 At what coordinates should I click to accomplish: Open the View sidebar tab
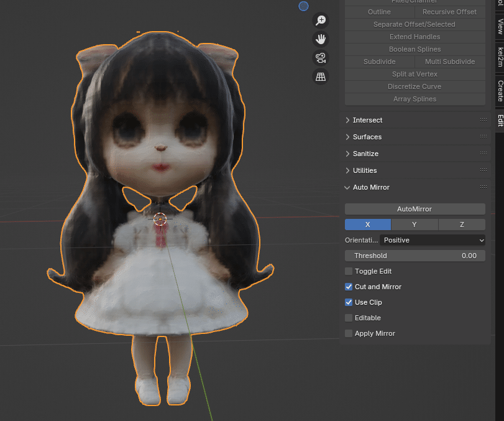[x=500, y=26]
